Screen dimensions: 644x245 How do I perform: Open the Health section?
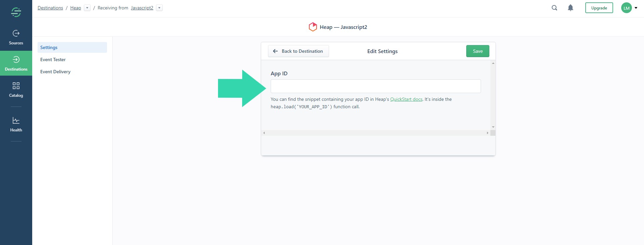16,124
